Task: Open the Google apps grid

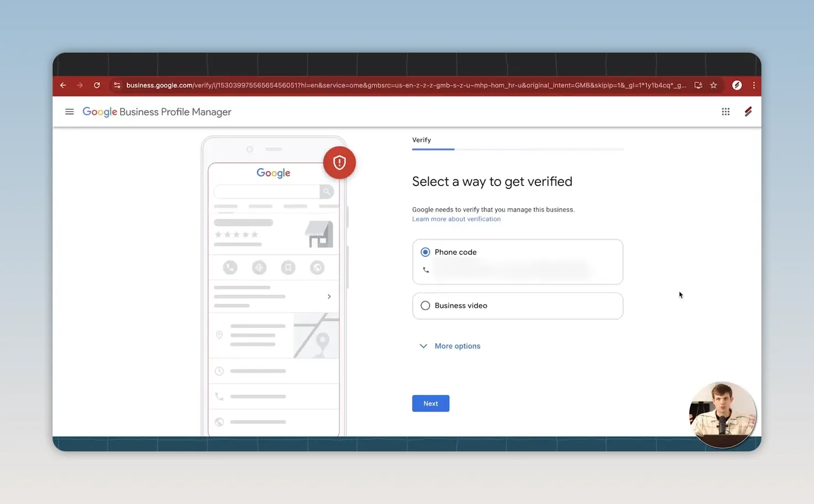Action: (x=725, y=112)
